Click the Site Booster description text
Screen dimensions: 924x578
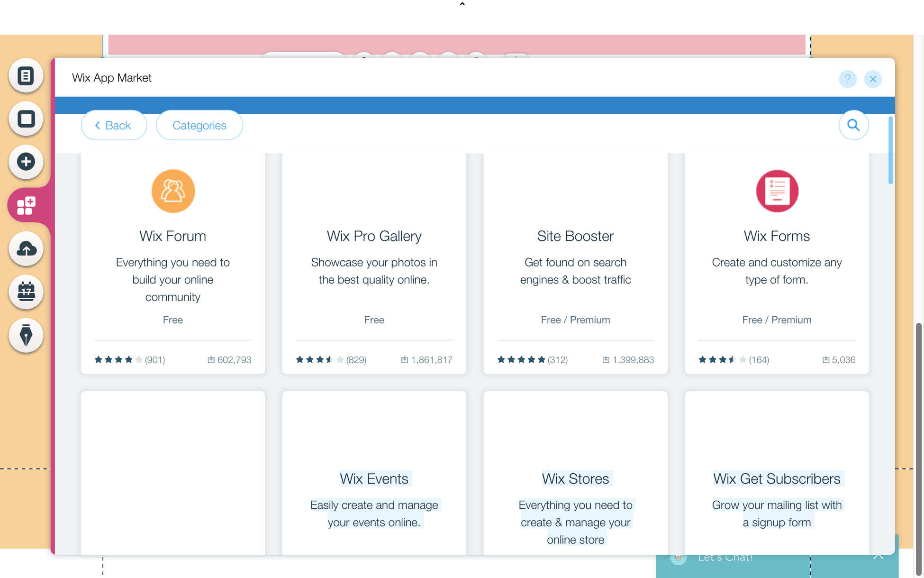[x=575, y=271]
